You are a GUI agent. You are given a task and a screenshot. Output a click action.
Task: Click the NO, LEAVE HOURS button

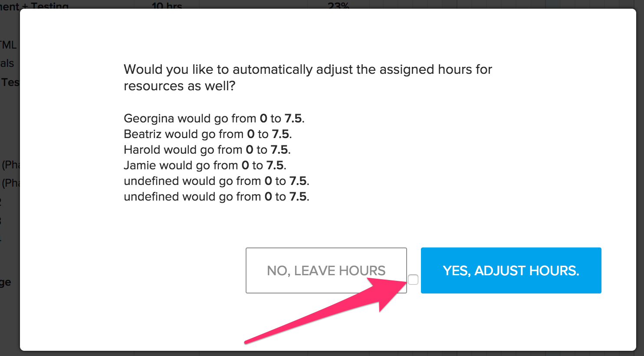[326, 270]
